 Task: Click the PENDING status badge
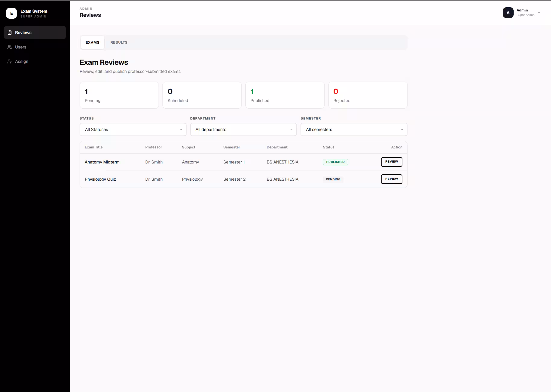pos(333,179)
